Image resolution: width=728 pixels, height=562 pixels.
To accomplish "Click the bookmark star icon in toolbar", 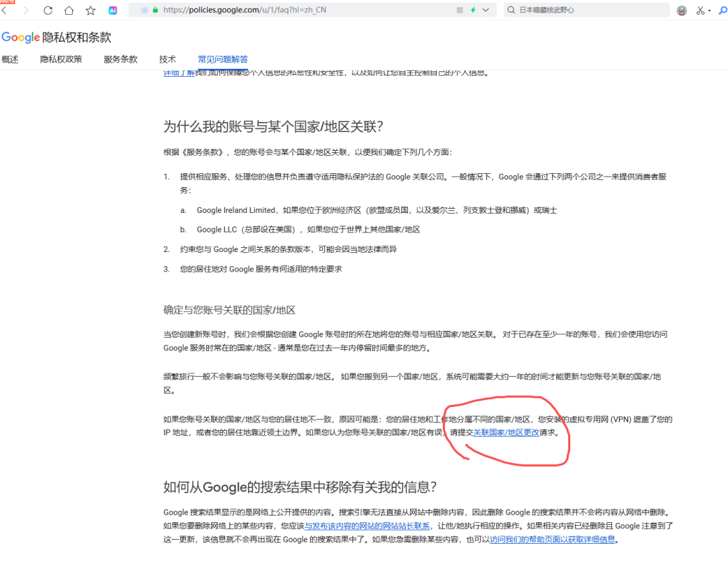I will [x=91, y=11].
